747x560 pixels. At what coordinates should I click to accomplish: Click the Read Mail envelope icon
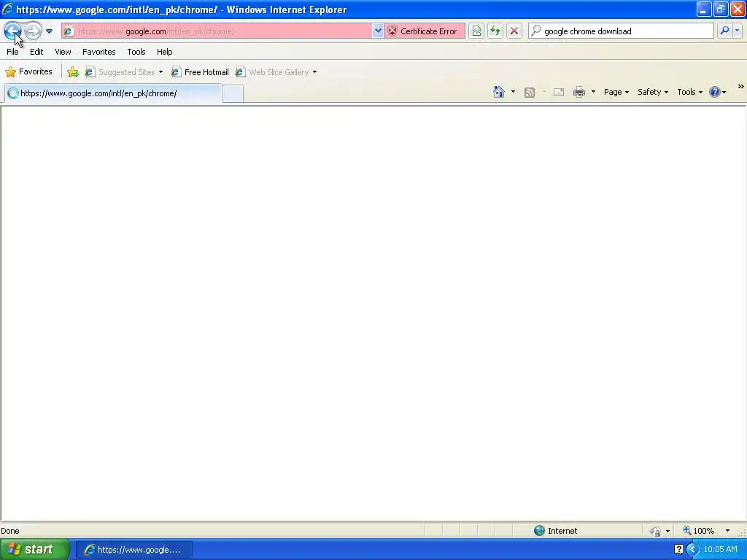click(559, 92)
